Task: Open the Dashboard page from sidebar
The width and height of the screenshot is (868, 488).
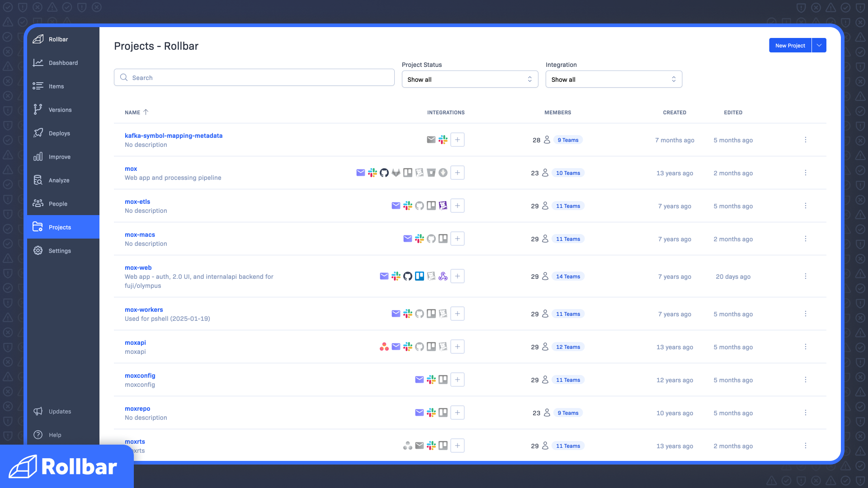Action: click(63, 63)
